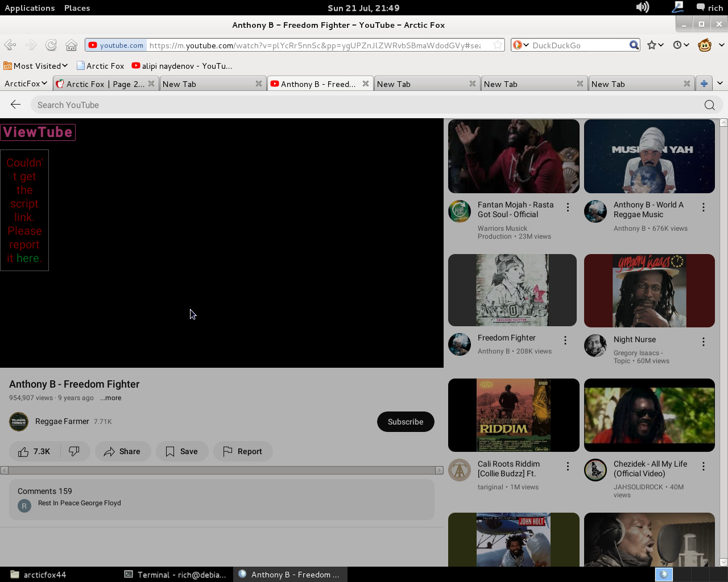This screenshot has width=728, height=582.
Task: Reload the page with the refresh icon
Action: pyautogui.click(x=51, y=45)
